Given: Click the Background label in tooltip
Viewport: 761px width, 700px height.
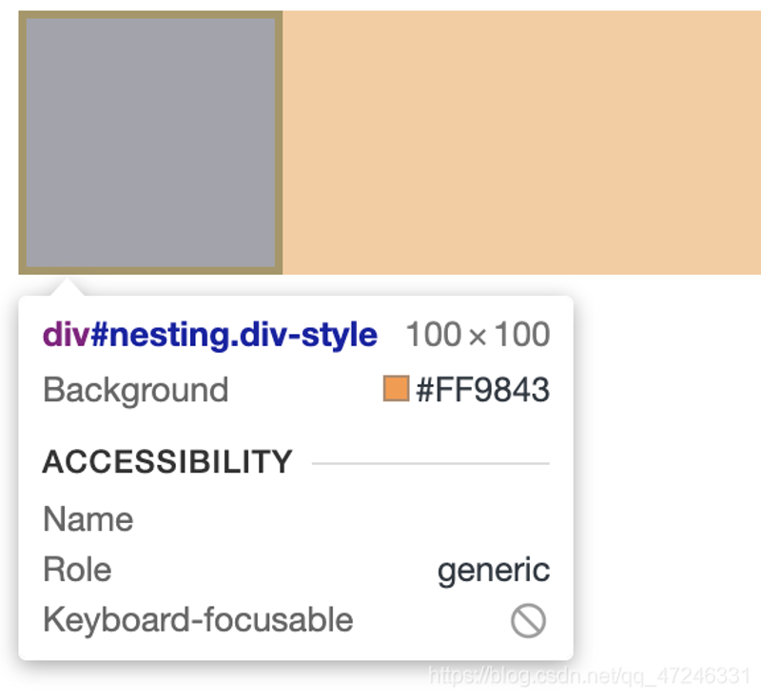Looking at the screenshot, I should pos(135,390).
